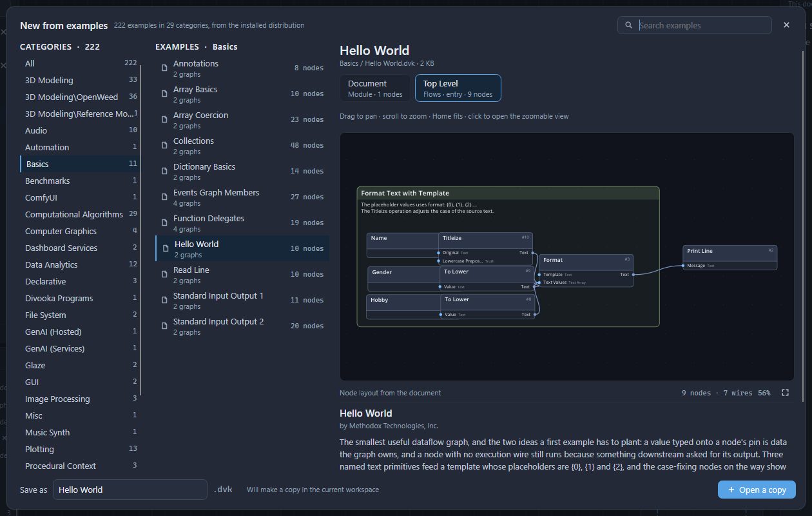
Task: Click the search magnifier icon
Action: (628, 25)
